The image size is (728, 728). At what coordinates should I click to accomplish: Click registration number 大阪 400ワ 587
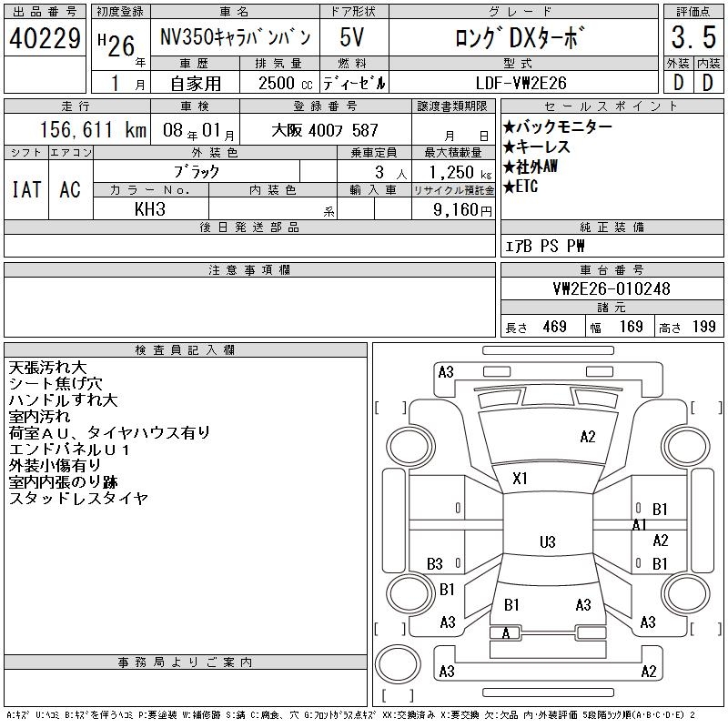[x=325, y=130]
